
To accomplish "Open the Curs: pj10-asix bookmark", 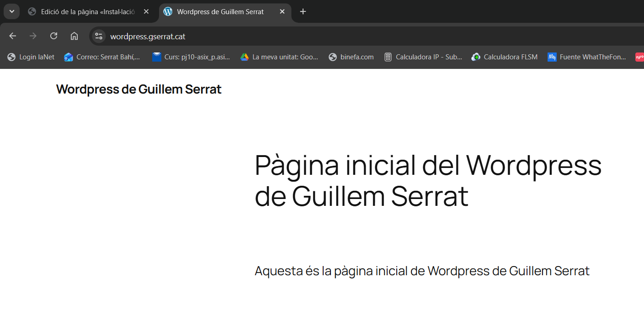I will (191, 57).
